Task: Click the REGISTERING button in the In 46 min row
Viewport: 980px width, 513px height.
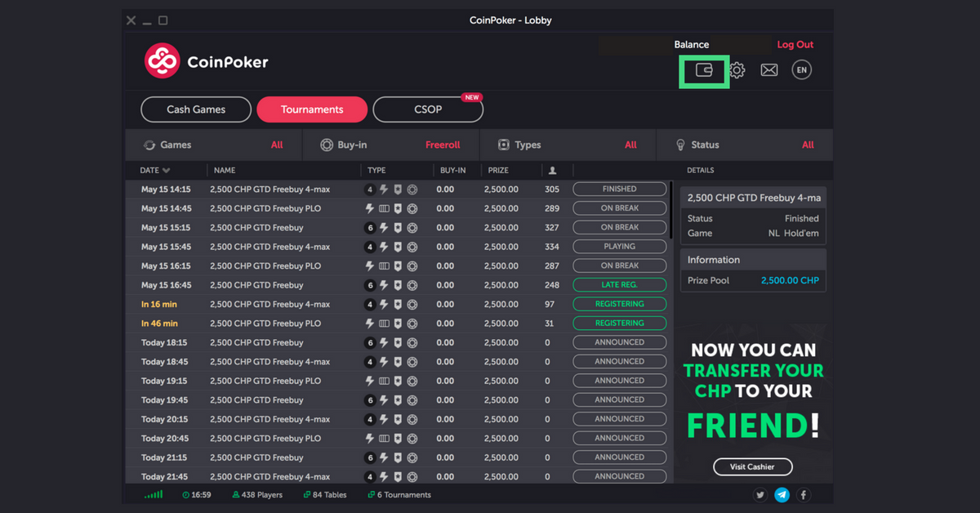Action: pos(620,323)
